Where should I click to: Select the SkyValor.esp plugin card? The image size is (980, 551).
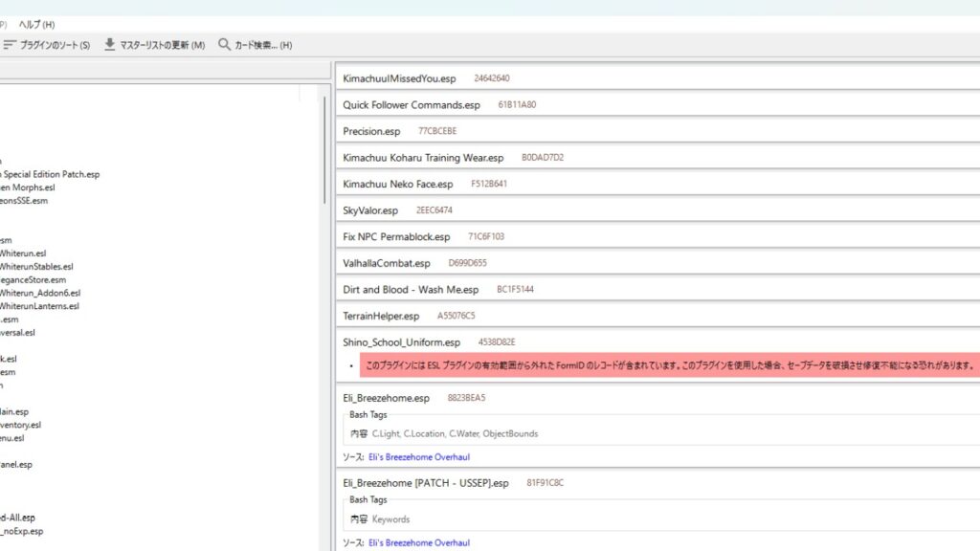tap(370, 210)
